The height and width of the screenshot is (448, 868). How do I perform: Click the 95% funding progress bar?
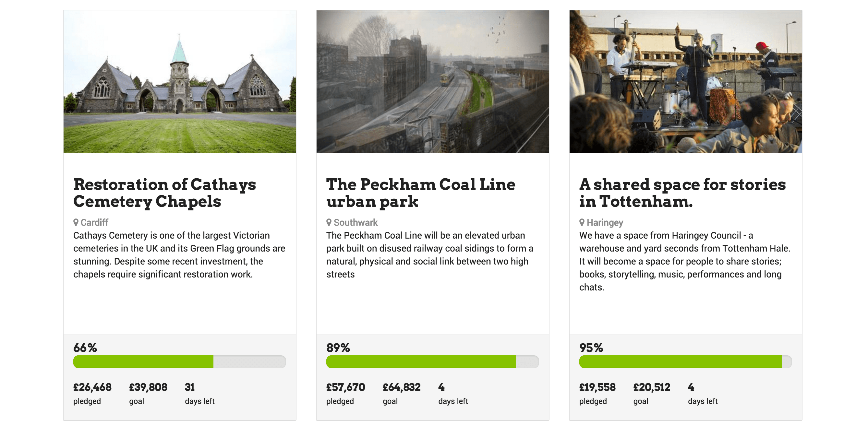[686, 362]
